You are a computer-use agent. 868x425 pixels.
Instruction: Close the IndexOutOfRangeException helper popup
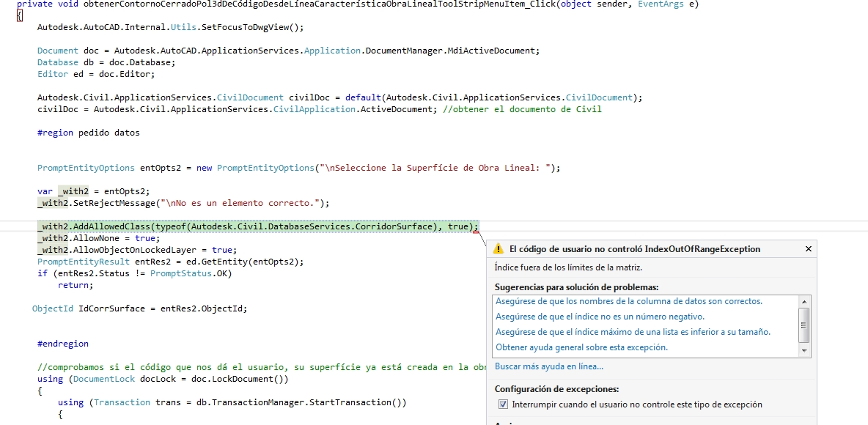tap(808, 248)
